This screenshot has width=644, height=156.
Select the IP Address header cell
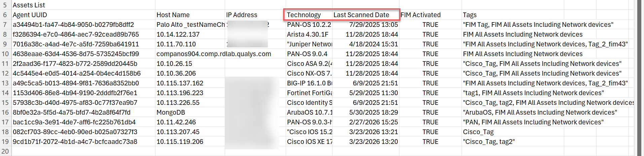point(242,15)
